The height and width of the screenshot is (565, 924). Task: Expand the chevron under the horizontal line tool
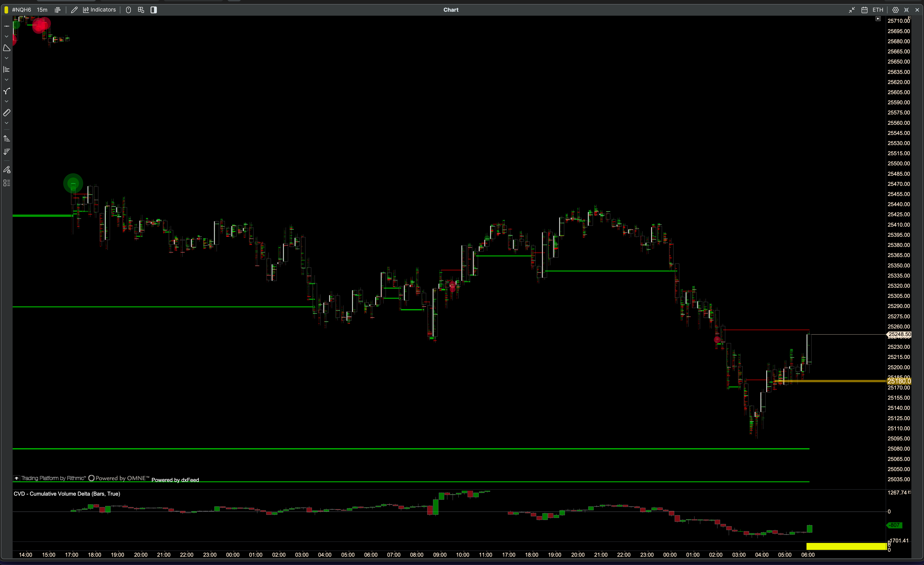click(x=6, y=36)
